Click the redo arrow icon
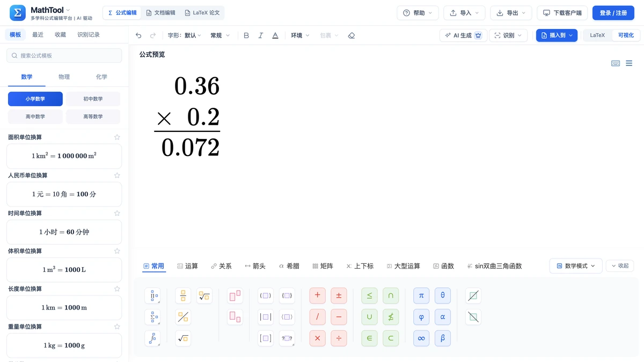This screenshot has height=362, width=644. click(153, 35)
